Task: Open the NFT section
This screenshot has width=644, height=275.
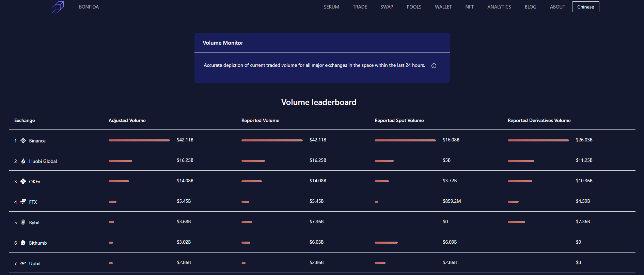Action: [x=470, y=7]
